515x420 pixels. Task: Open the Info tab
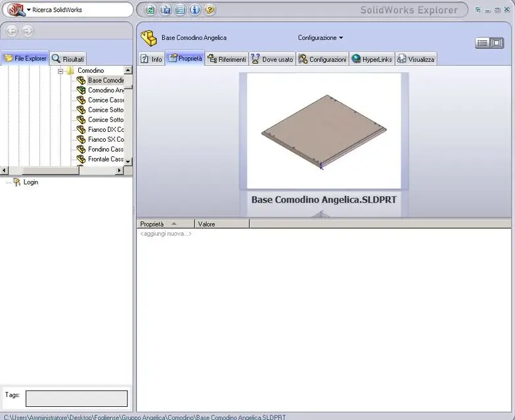point(151,59)
